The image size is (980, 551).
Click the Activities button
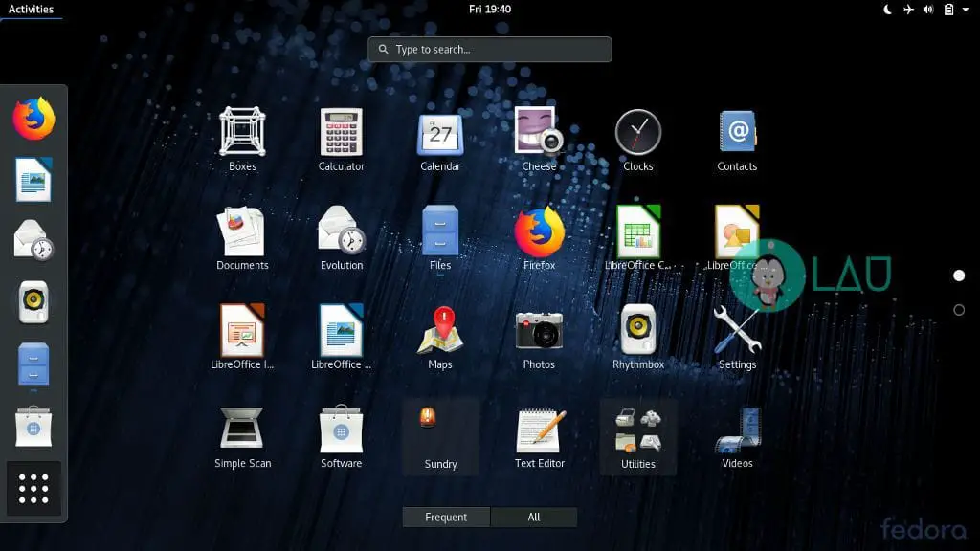click(x=31, y=9)
